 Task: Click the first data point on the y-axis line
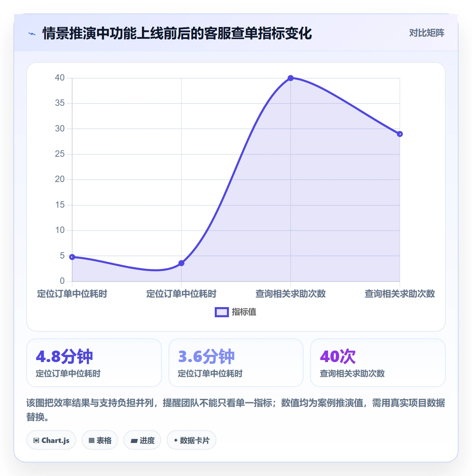[72, 257]
